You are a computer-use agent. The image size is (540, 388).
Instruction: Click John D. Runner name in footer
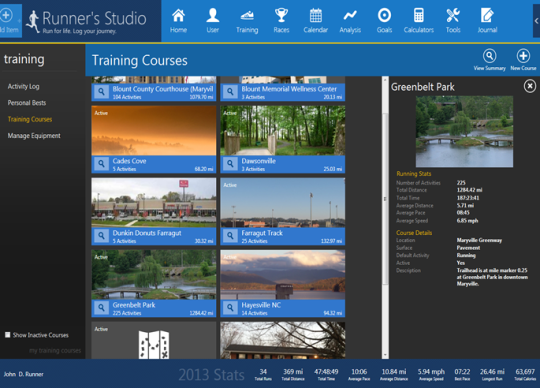click(23, 374)
